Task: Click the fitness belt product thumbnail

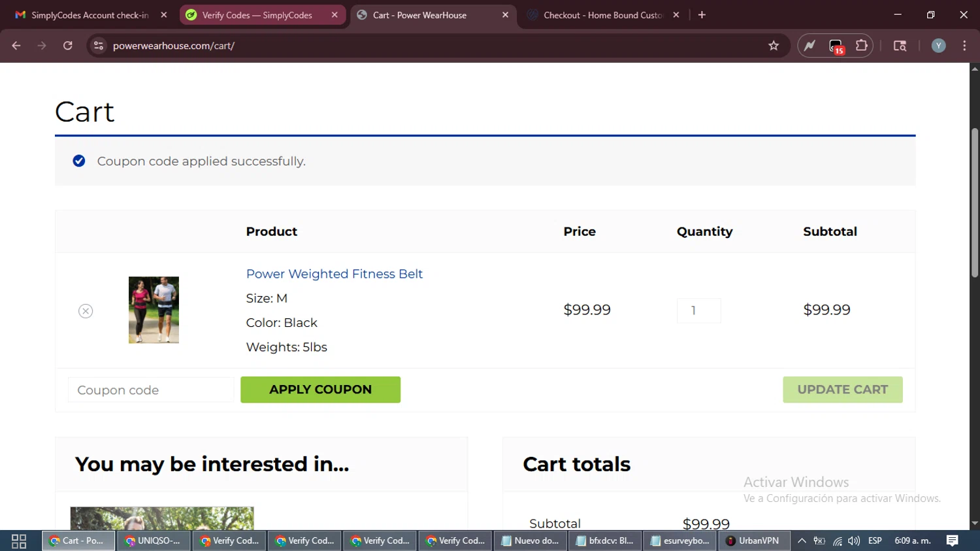Action: (154, 310)
